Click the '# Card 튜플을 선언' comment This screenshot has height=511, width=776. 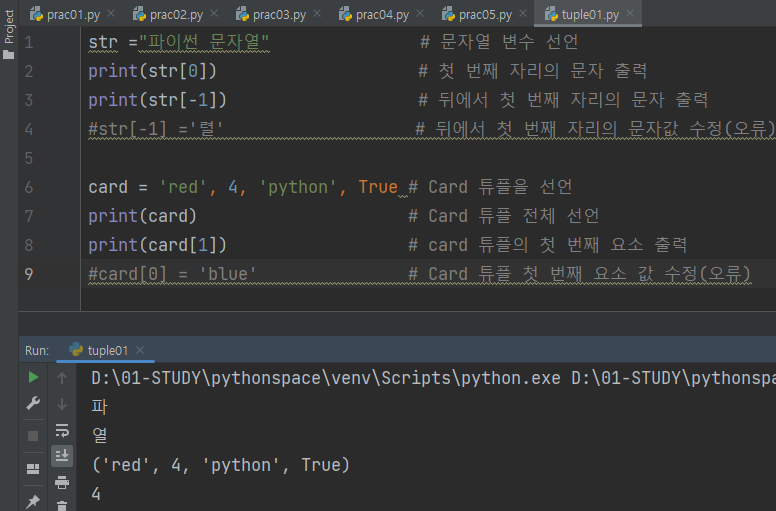(490, 187)
